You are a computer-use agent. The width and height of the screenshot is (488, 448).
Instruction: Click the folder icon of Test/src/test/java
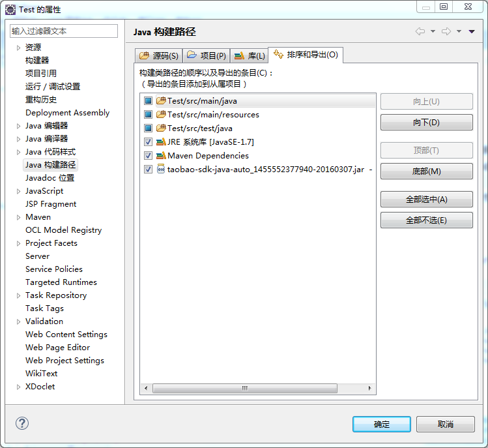tap(161, 128)
